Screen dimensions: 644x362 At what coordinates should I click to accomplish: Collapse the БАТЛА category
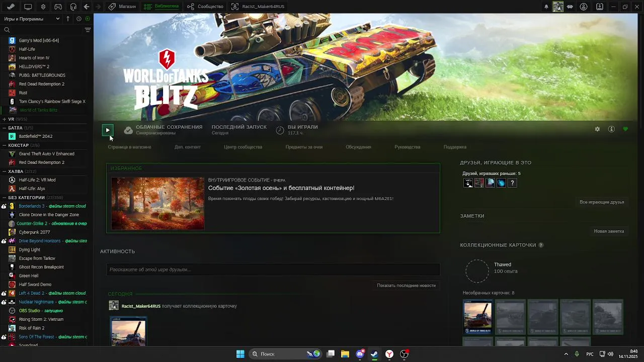click(4, 128)
